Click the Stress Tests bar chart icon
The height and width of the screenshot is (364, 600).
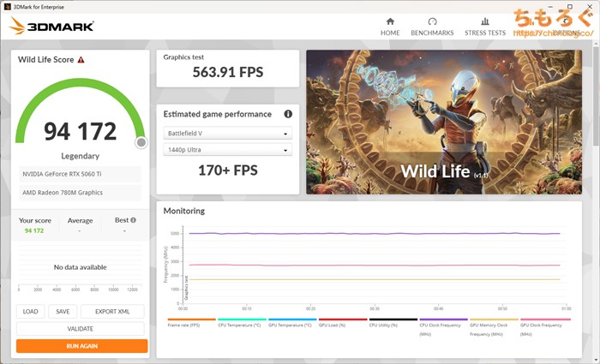[485, 21]
